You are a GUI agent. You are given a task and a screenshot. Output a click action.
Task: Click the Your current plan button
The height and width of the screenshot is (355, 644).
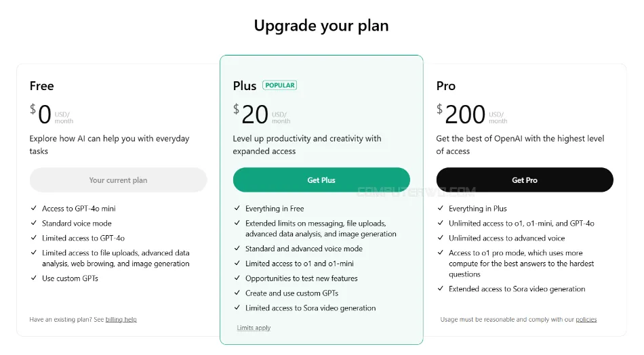118,180
